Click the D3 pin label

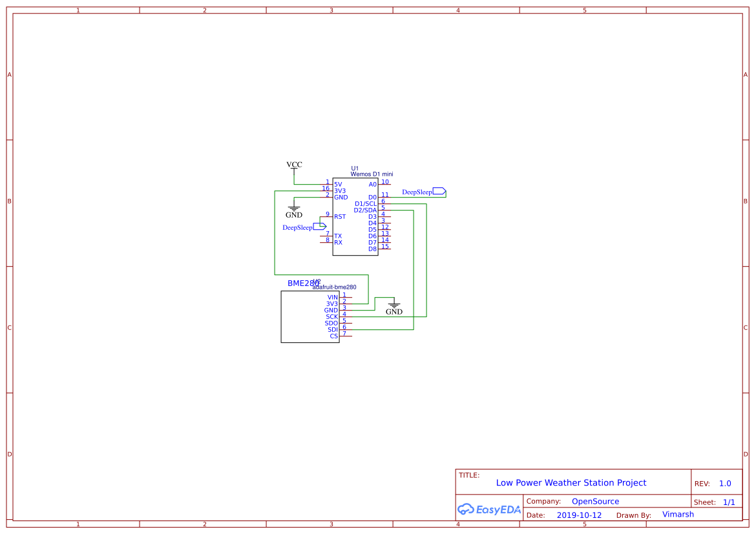pyautogui.click(x=373, y=217)
